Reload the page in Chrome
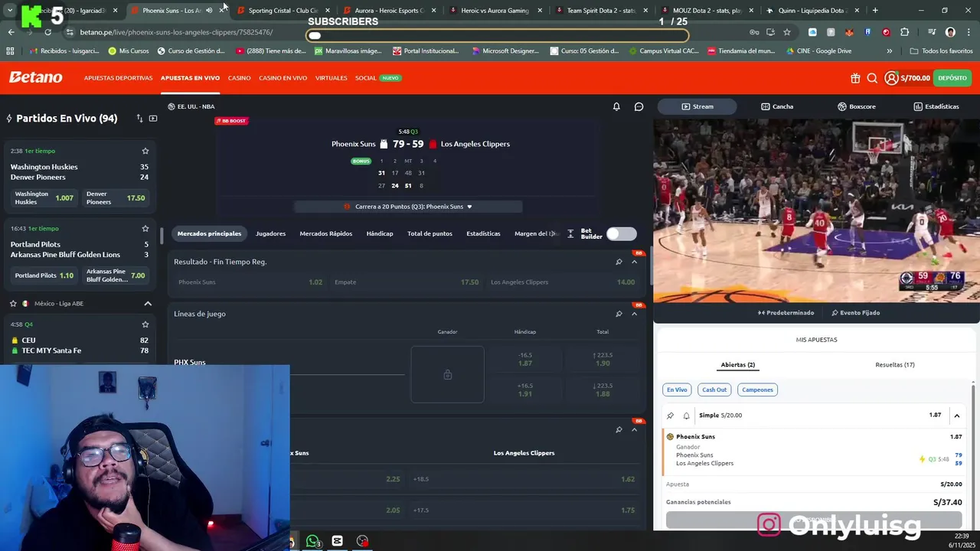This screenshot has width=980, height=551. [47, 32]
